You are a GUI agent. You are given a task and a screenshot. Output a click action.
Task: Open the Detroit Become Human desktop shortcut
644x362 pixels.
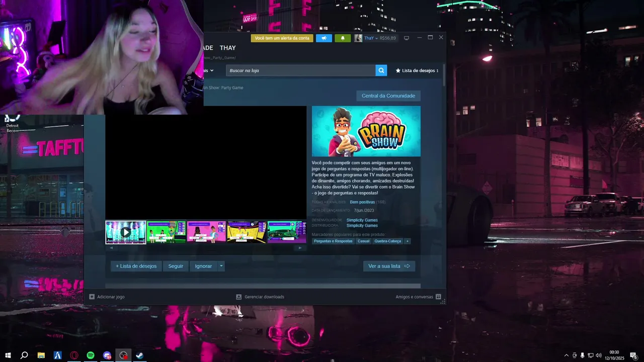point(13,123)
